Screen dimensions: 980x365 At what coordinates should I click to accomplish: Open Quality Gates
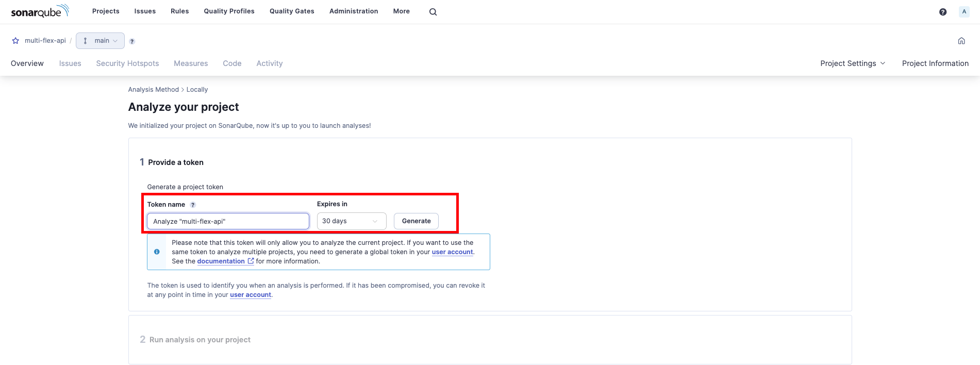click(292, 11)
